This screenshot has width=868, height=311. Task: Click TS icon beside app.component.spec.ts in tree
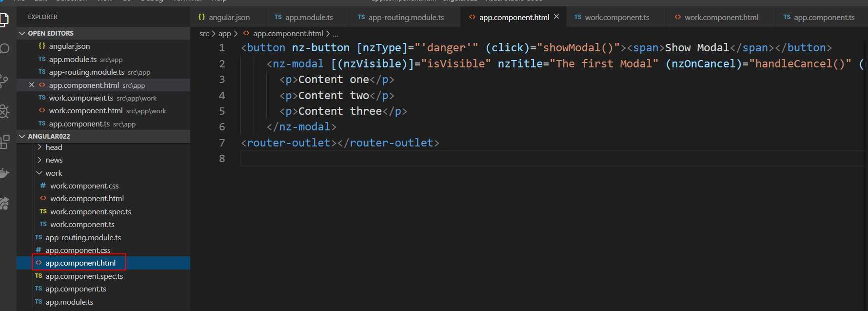click(x=39, y=276)
